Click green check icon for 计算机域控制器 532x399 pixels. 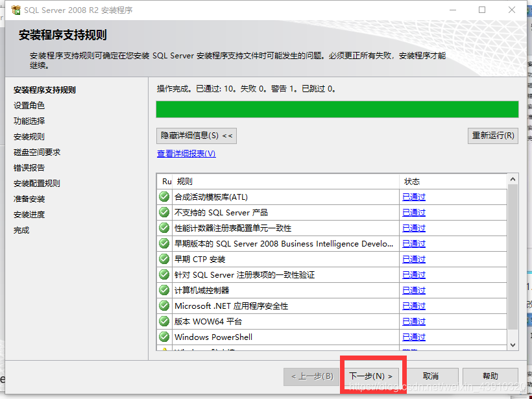click(164, 291)
